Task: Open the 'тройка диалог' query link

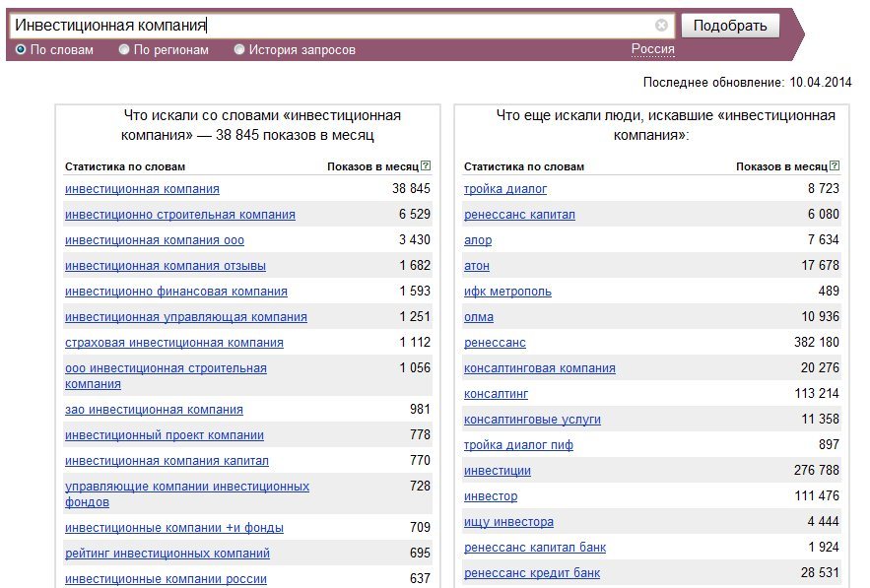Action: [505, 189]
